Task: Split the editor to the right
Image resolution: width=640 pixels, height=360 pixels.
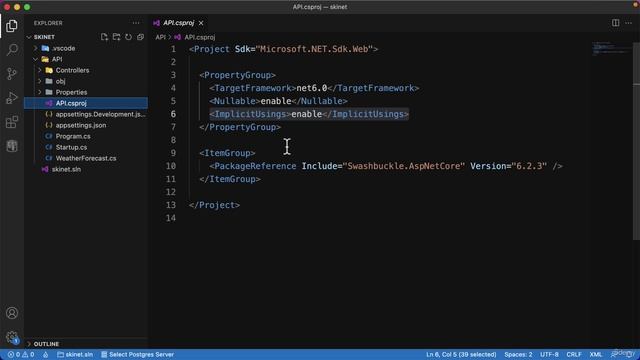Action: coord(615,23)
